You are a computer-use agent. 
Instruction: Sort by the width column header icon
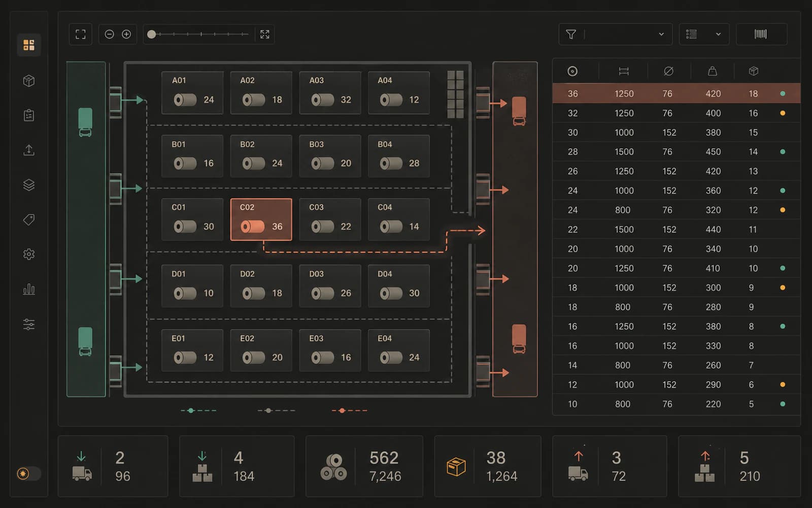pos(624,71)
